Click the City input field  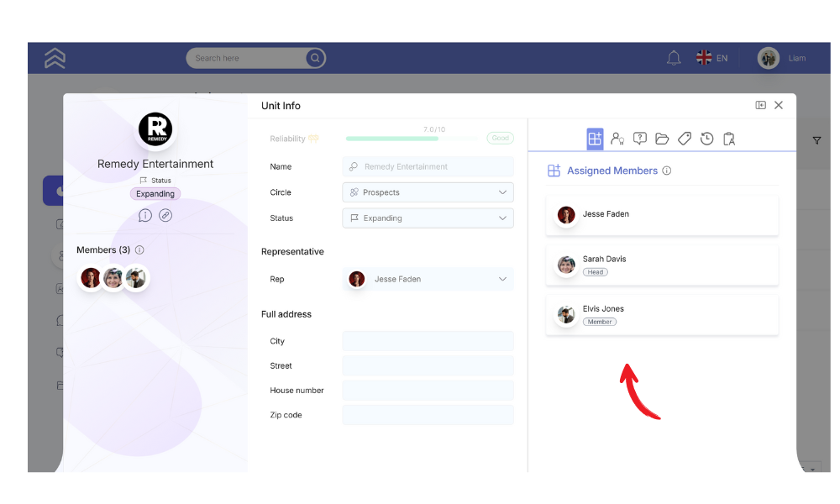[428, 341]
